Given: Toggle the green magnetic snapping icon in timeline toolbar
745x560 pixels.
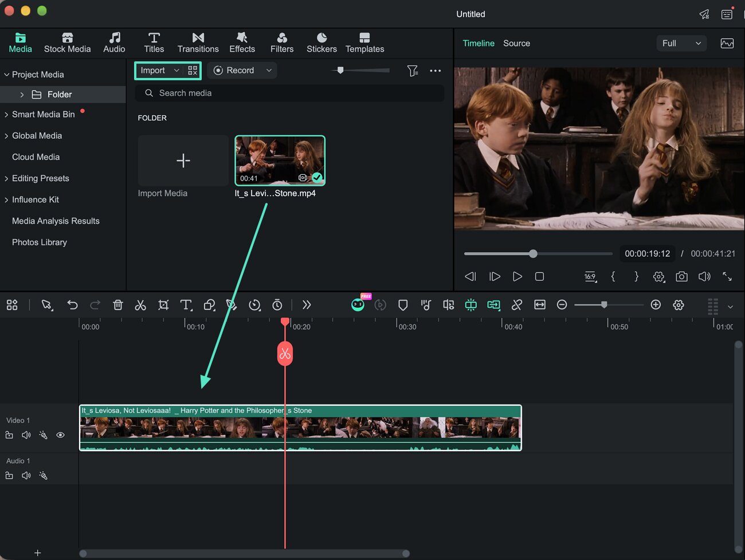Looking at the screenshot, I should coord(470,305).
